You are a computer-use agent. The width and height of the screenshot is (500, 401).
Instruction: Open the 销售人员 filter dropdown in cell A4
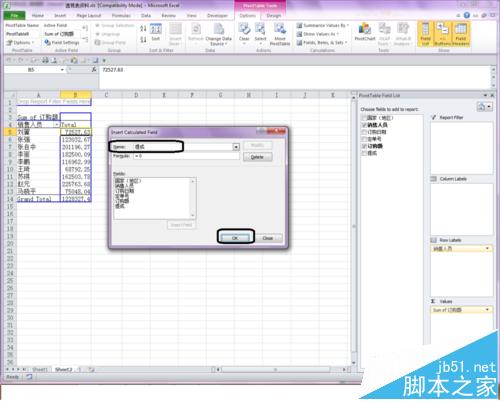[56, 125]
